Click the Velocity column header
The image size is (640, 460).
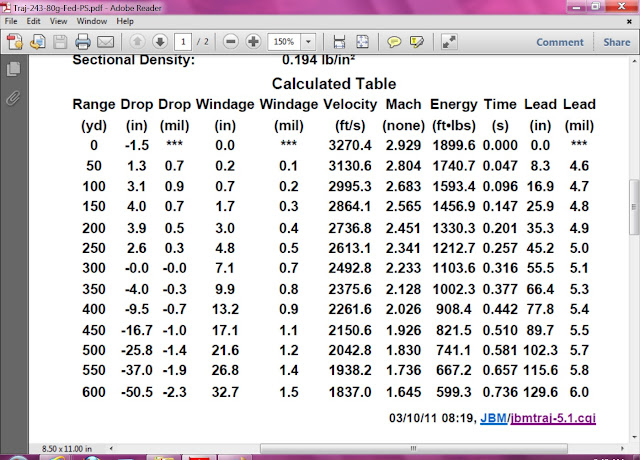(x=350, y=104)
